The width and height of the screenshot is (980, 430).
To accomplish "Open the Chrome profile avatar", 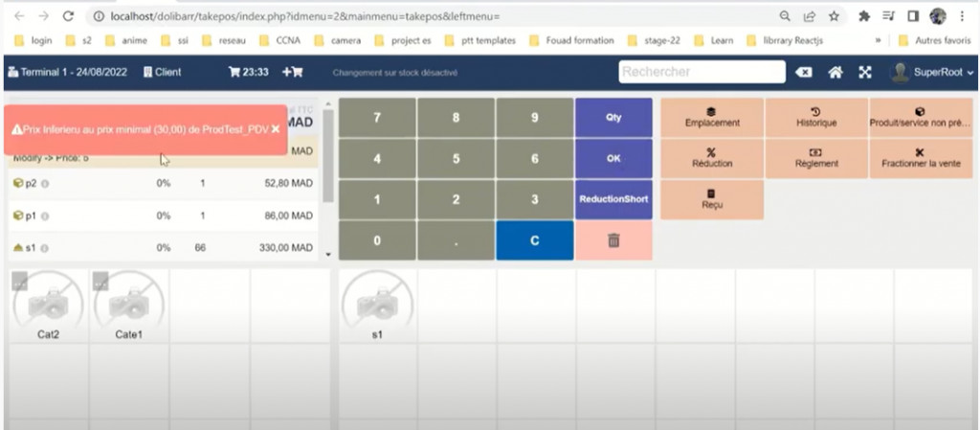I will (x=938, y=16).
